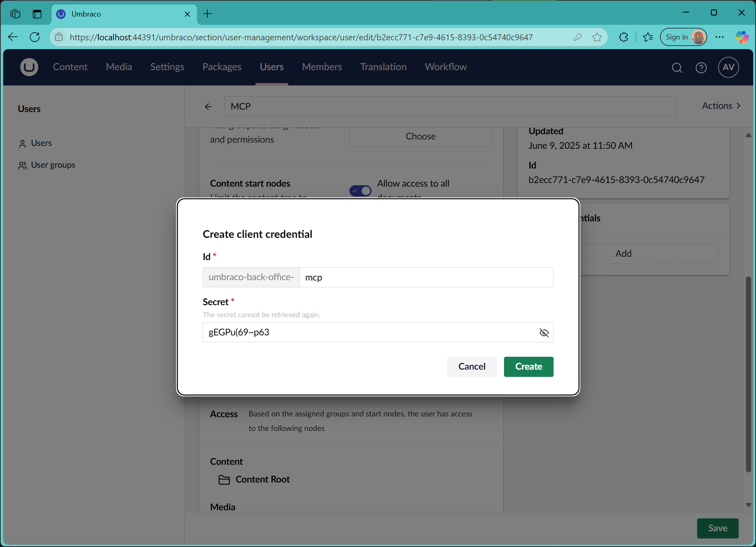The height and width of the screenshot is (547, 756).
Task: Click Add under client credentials
Action: click(623, 254)
